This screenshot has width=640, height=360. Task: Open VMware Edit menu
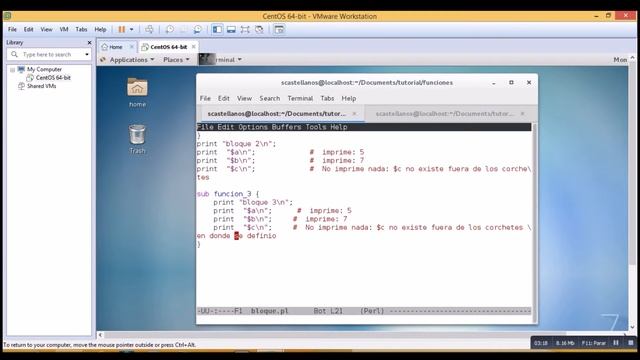pyautogui.click(x=28, y=29)
